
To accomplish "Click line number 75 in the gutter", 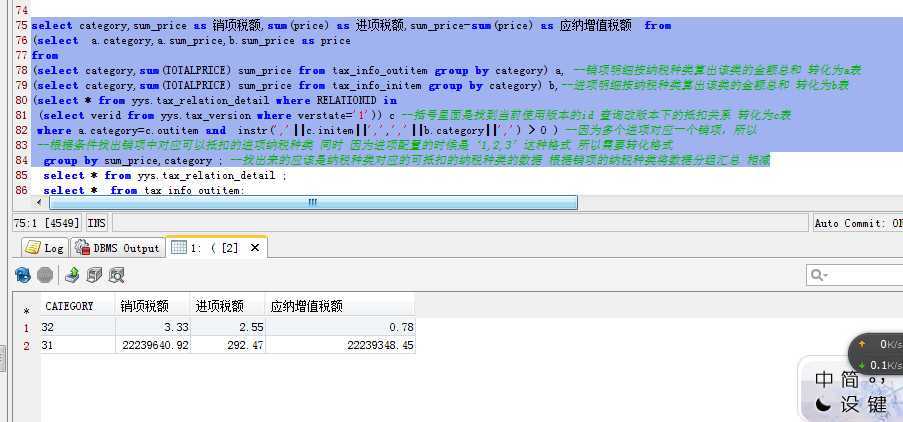I will (21, 25).
